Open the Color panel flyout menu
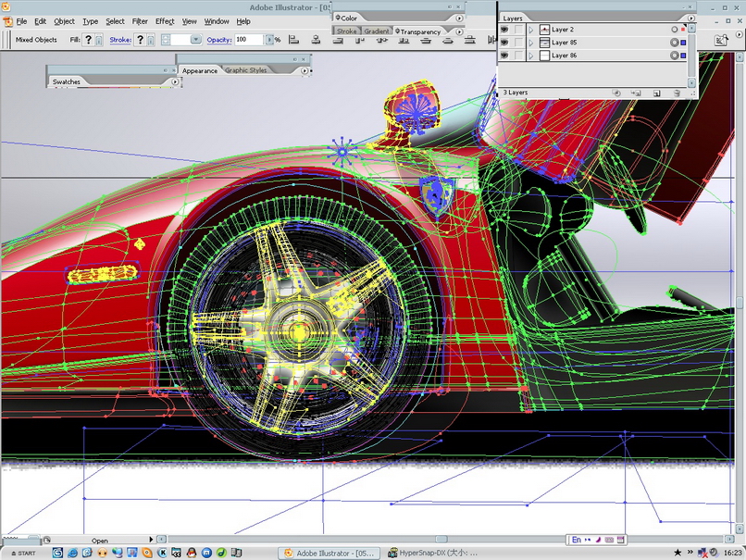 (459, 19)
